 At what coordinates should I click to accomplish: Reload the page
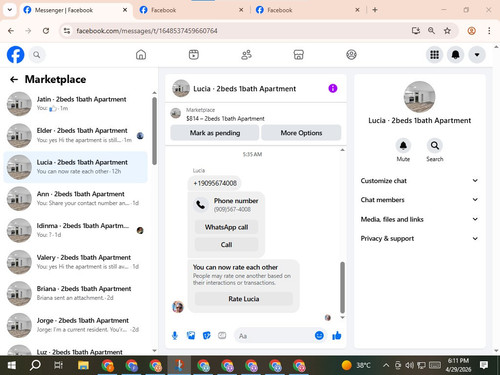(46, 31)
